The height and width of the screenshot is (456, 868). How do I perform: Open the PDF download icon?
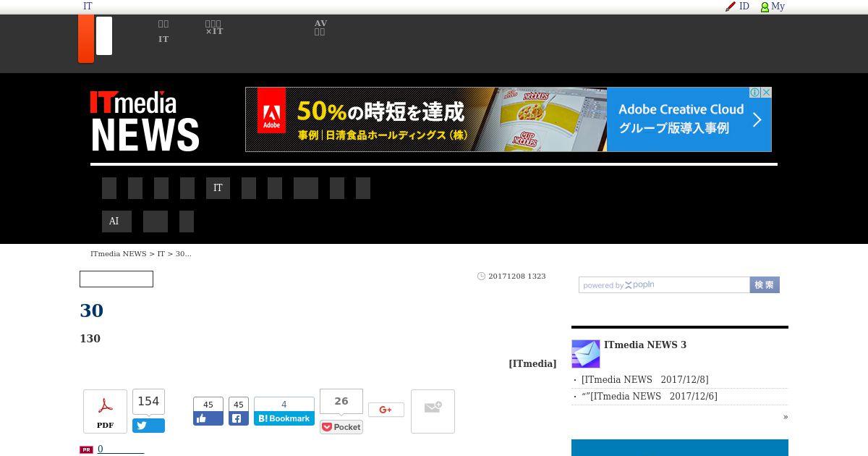click(105, 411)
